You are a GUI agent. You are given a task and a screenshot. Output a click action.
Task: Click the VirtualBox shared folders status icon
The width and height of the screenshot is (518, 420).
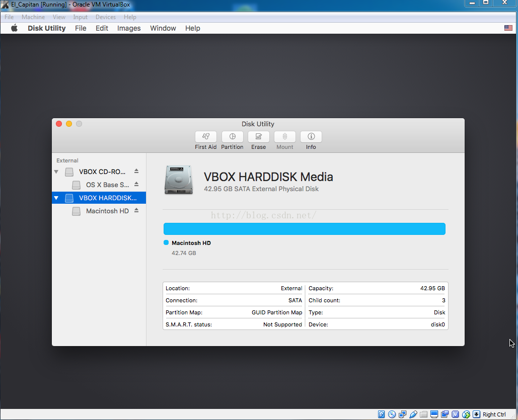coord(423,414)
